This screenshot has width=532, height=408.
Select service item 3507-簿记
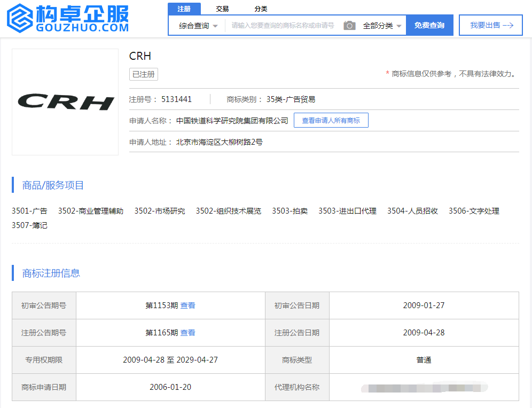[x=29, y=225]
